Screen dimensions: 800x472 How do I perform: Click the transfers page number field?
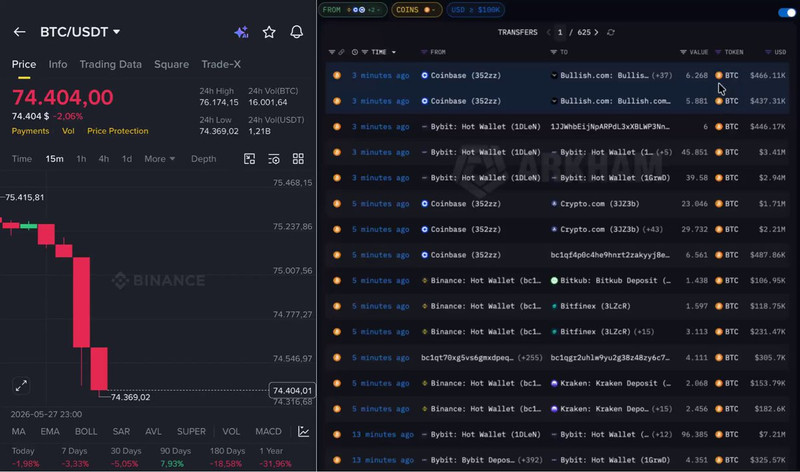[x=560, y=32]
